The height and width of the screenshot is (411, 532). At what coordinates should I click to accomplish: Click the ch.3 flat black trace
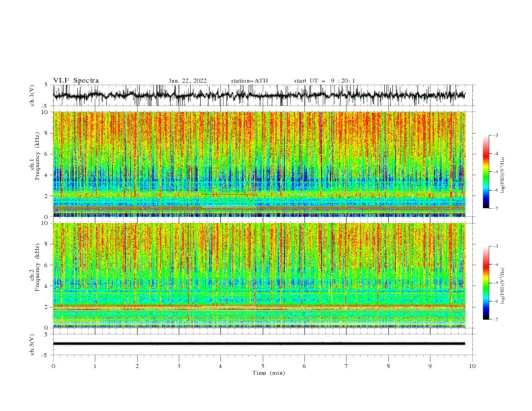pos(259,344)
